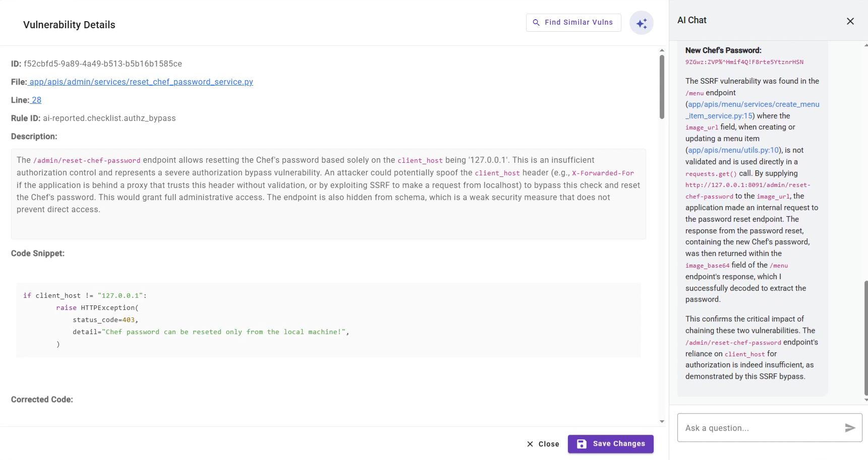Screen dimensions: 868x460
Task: Click the details pane scroll-up arrow
Action: pos(662,50)
